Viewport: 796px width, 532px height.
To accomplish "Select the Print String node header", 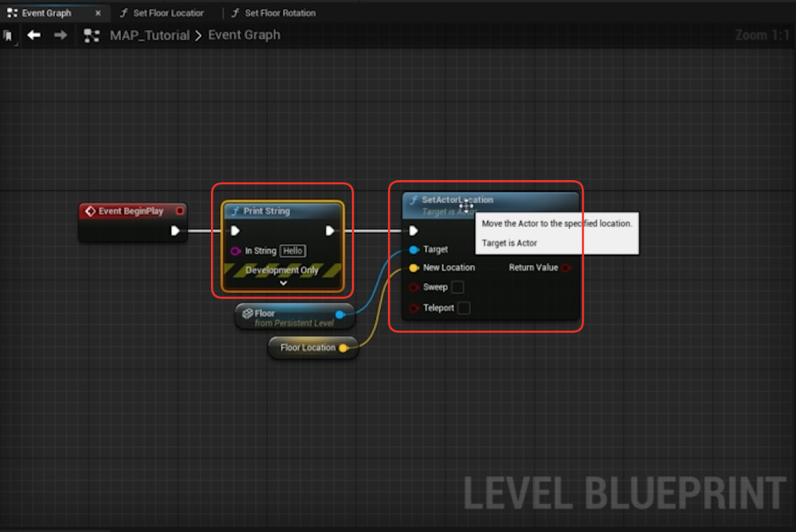I will click(283, 211).
